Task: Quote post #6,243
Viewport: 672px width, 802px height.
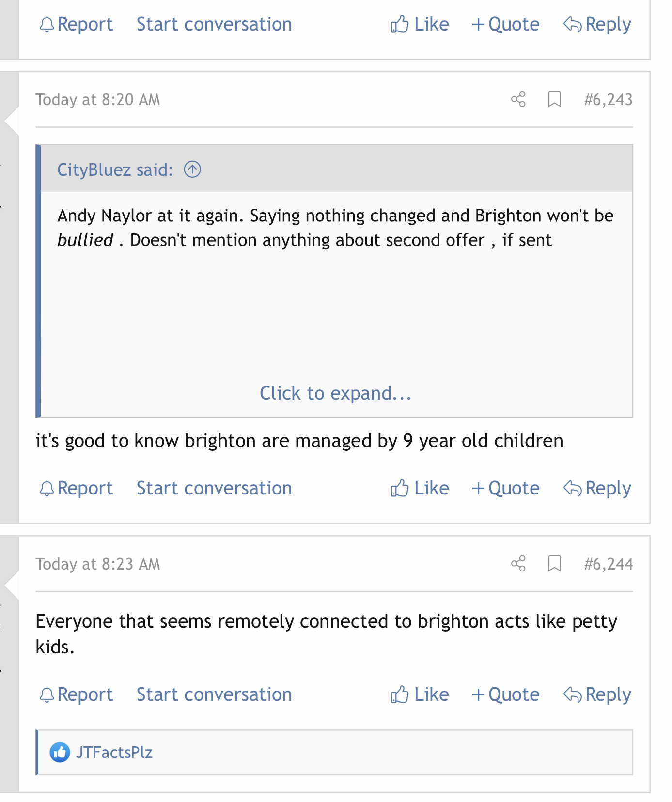Action: point(505,488)
